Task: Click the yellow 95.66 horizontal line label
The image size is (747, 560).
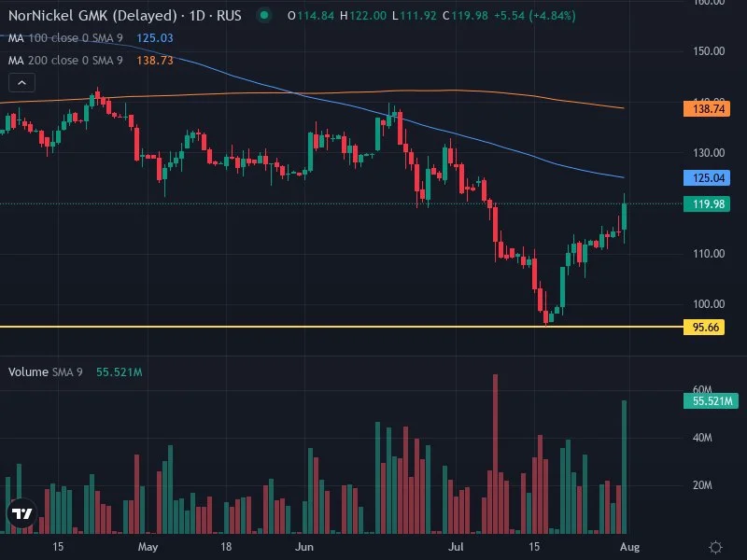Action: point(704,328)
